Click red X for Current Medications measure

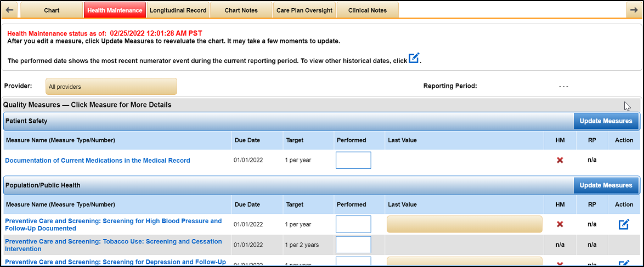click(560, 160)
